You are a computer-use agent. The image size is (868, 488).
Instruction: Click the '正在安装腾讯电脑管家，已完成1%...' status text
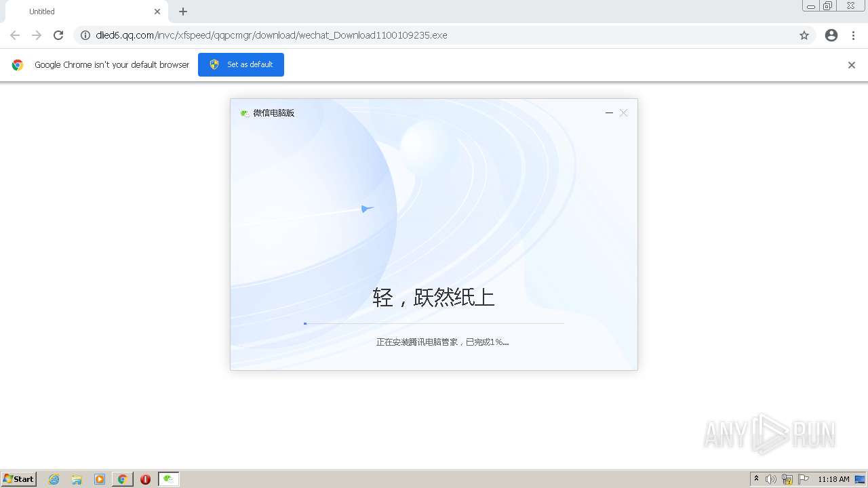coord(442,342)
